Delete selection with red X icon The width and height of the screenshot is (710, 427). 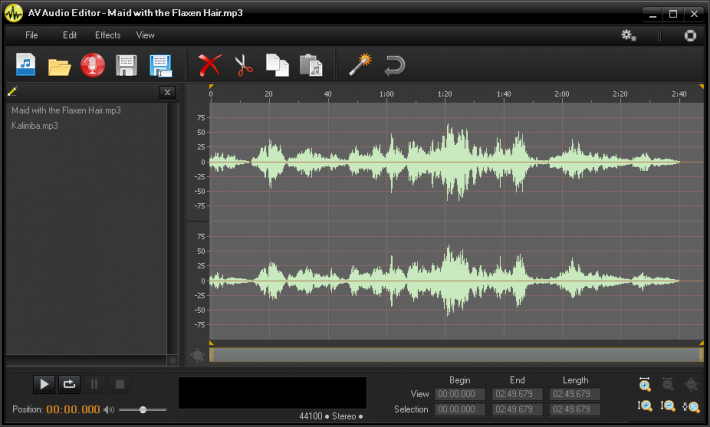210,65
